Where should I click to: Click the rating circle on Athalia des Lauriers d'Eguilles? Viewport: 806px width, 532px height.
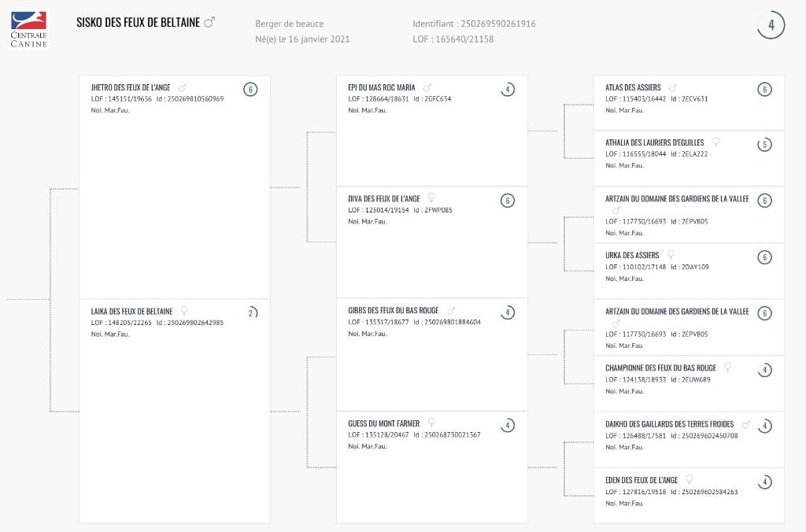point(764,145)
